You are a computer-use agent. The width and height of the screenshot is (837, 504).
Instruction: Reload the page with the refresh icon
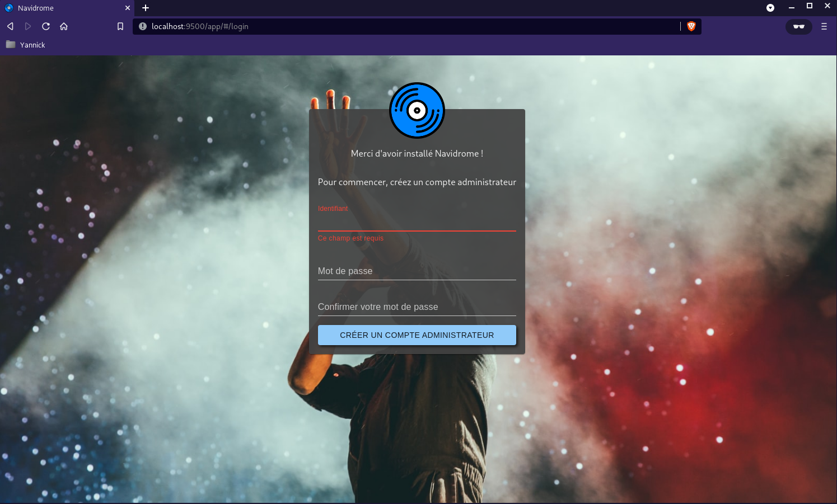point(46,26)
